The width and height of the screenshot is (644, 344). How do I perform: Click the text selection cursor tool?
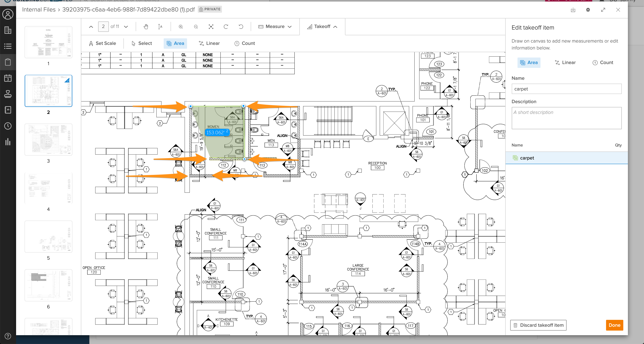[160, 26]
